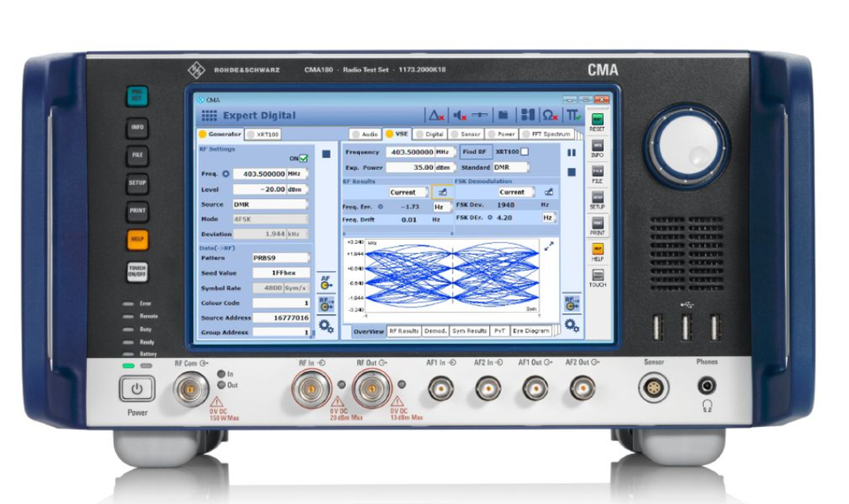Open FSK DEr. Hz unit dropdown
This screenshot has height=504, width=849.
pyautogui.click(x=549, y=218)
